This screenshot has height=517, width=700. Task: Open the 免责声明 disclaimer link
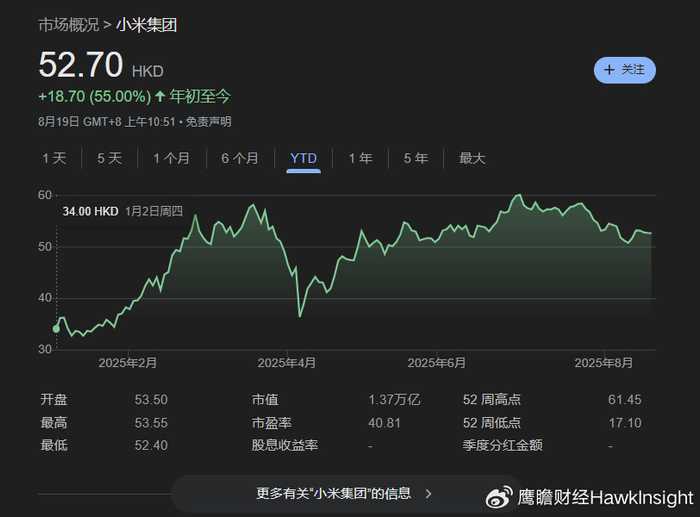(208, 121)
